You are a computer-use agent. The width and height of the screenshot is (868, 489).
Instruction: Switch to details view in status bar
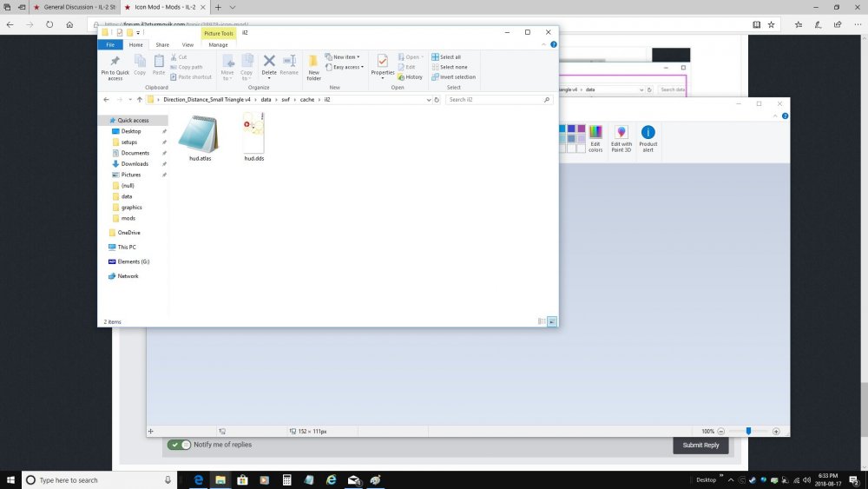542,321
